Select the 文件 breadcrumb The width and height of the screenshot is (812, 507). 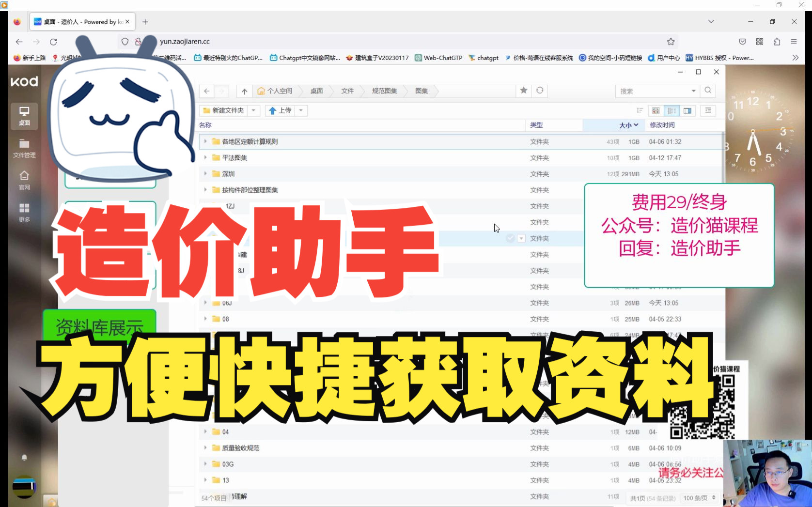point(347,91)
